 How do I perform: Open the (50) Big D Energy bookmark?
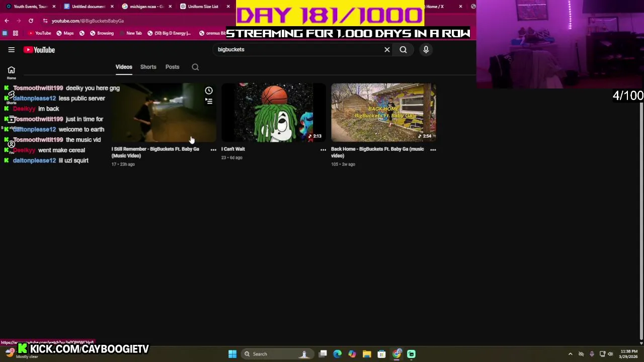(169, 33)
